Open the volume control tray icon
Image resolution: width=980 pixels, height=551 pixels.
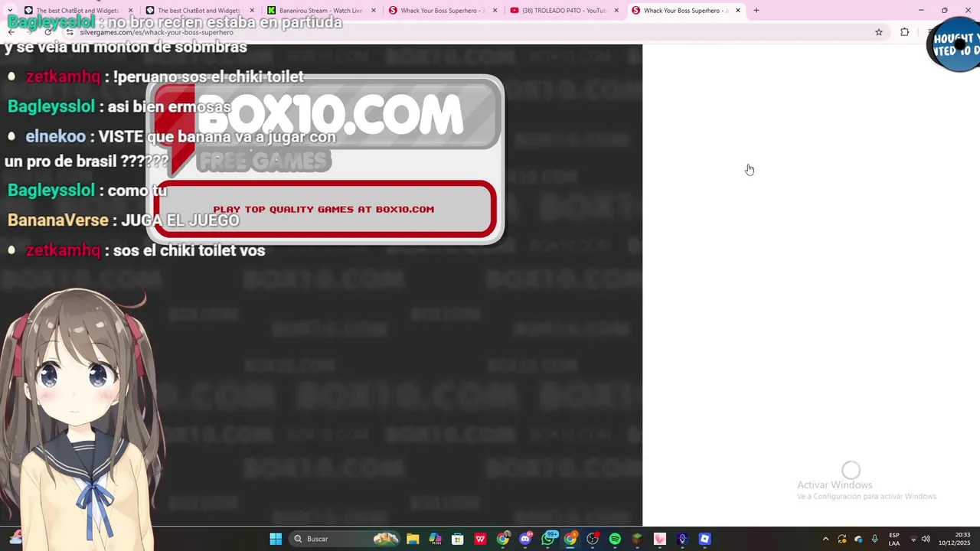pyautogui.click(x=926, y=539)
